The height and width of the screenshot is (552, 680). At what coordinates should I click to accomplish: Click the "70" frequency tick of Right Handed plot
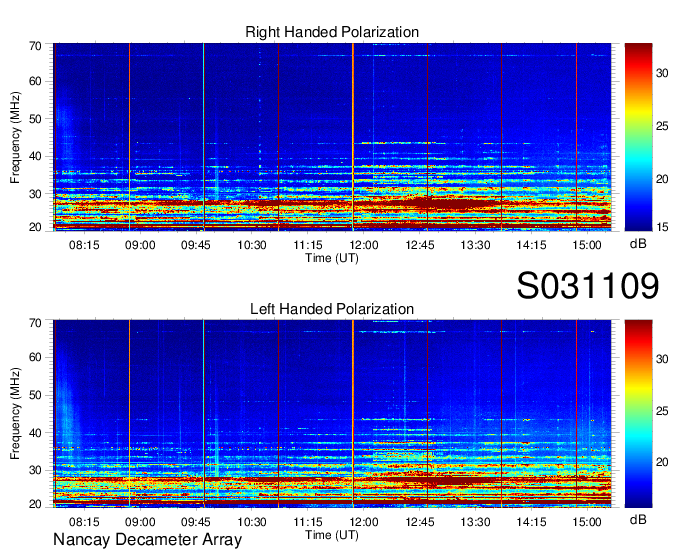(35, 46)
